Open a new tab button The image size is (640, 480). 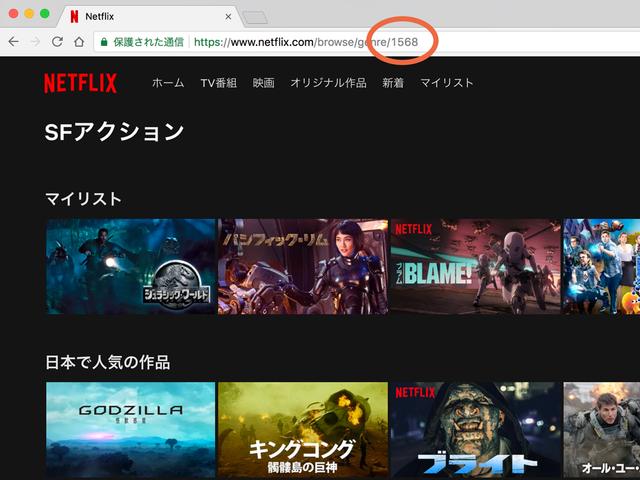(x=255, y=18)
